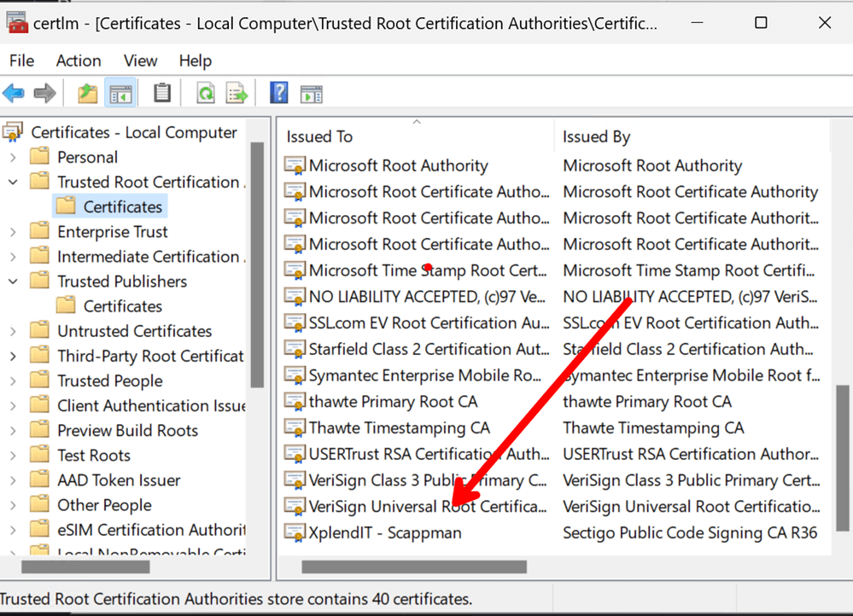This screenshot has height=616, width=853.
Task: Select the Microsoft Root Authority certificate icon
Action: (295, 166)
